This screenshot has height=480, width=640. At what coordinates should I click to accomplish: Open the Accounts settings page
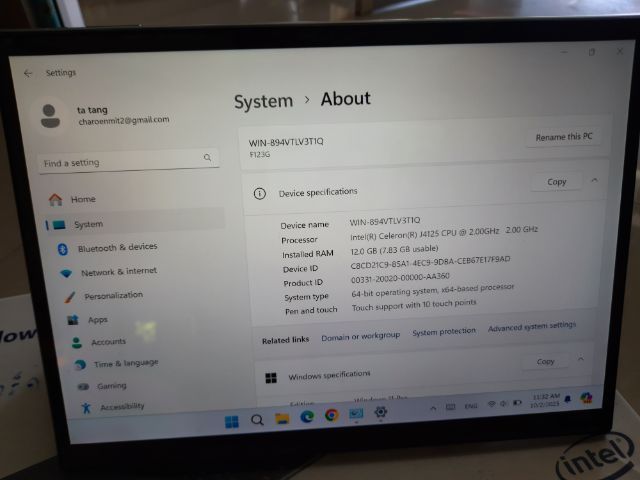click(x=108, y=341)
